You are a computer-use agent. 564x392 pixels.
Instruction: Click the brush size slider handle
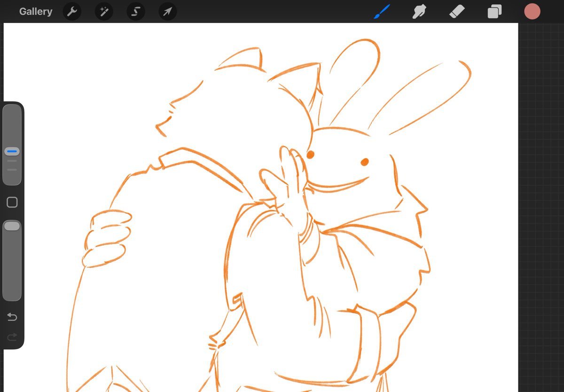[12, 151]
